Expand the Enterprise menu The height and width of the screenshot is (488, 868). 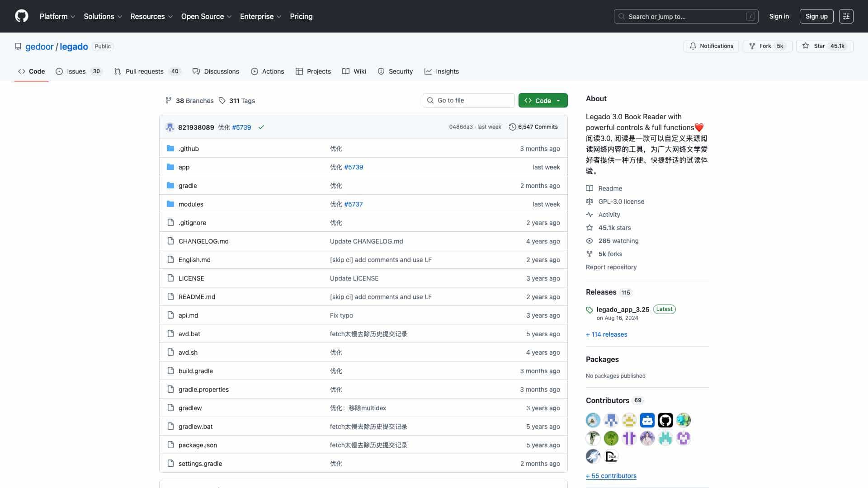261,16
